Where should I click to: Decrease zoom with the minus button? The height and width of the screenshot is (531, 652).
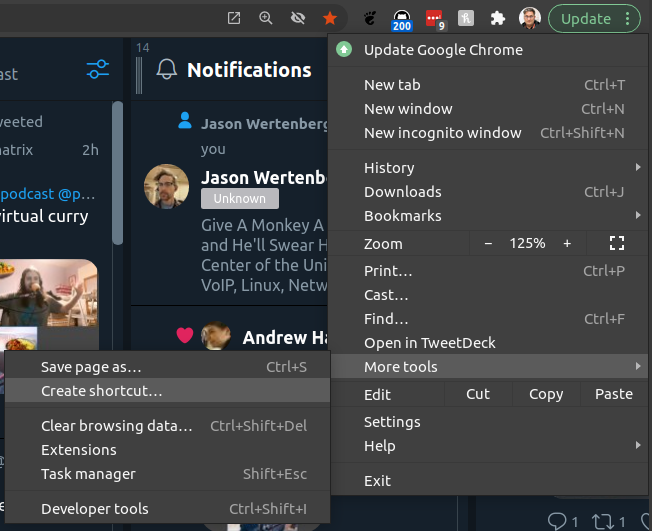tap(488, 244)
